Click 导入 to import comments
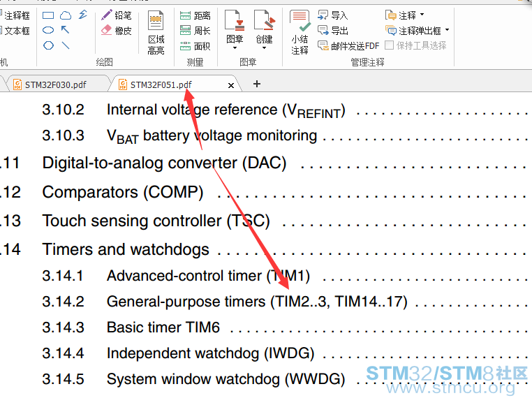This screenshot has height=405, width=532. pos(333,15)
